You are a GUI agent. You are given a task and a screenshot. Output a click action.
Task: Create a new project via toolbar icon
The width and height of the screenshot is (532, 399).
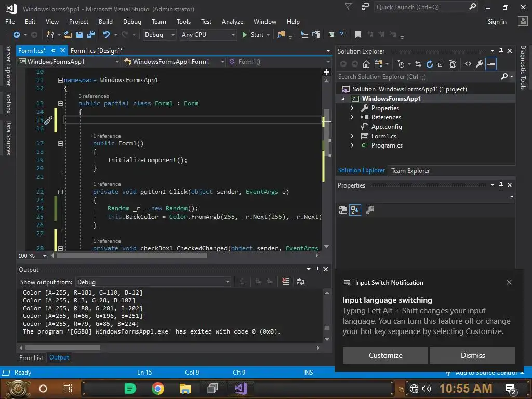coord(50,35)
